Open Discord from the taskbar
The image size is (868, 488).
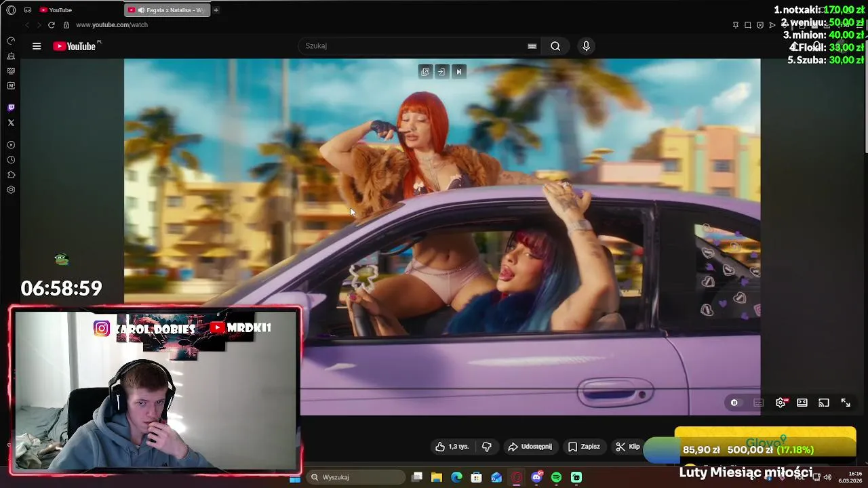click(x=537, y=478)
